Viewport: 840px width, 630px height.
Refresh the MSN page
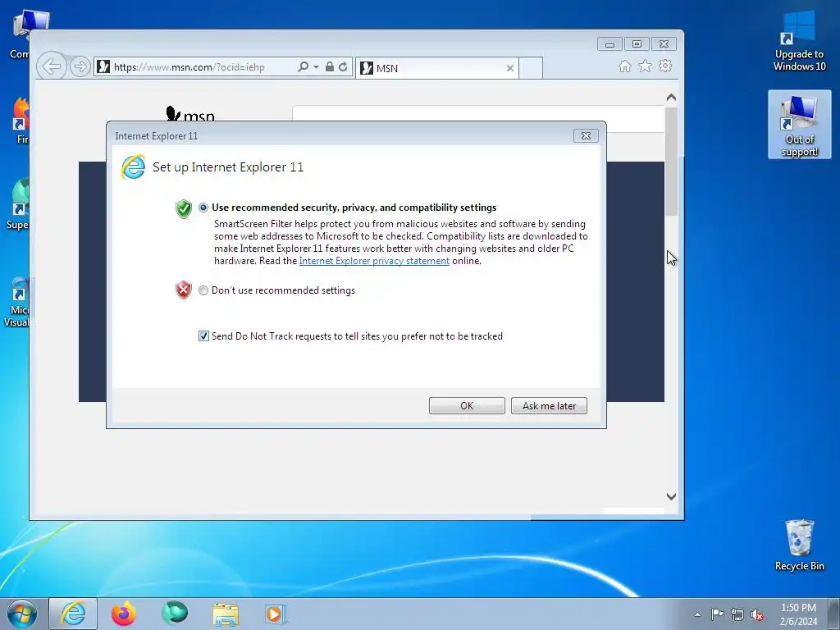[343, 67]
